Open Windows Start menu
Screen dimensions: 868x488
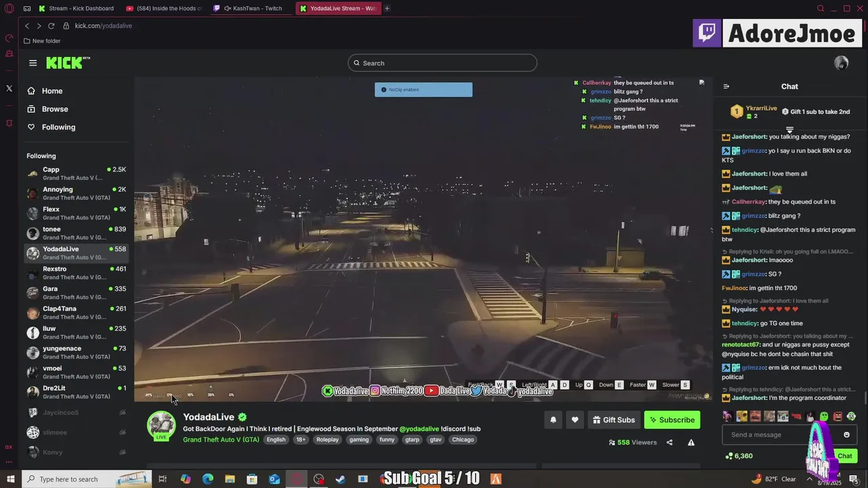[10, 479]
